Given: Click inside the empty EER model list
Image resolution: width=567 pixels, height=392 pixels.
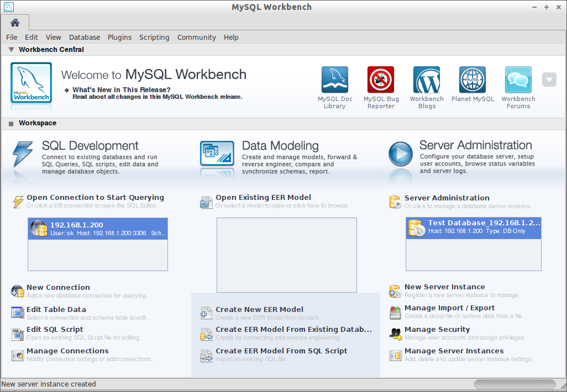Looking at the screenshot, I should pos(287,255).
